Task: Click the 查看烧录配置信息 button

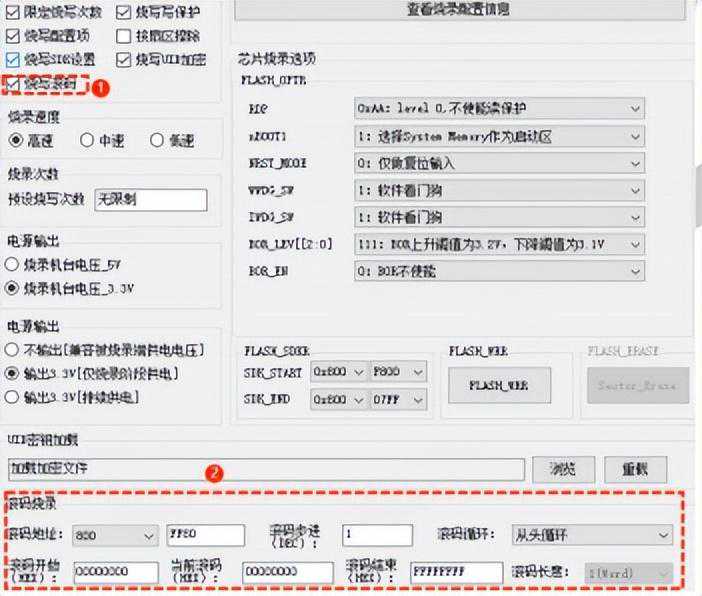Action: pos(458,10)
